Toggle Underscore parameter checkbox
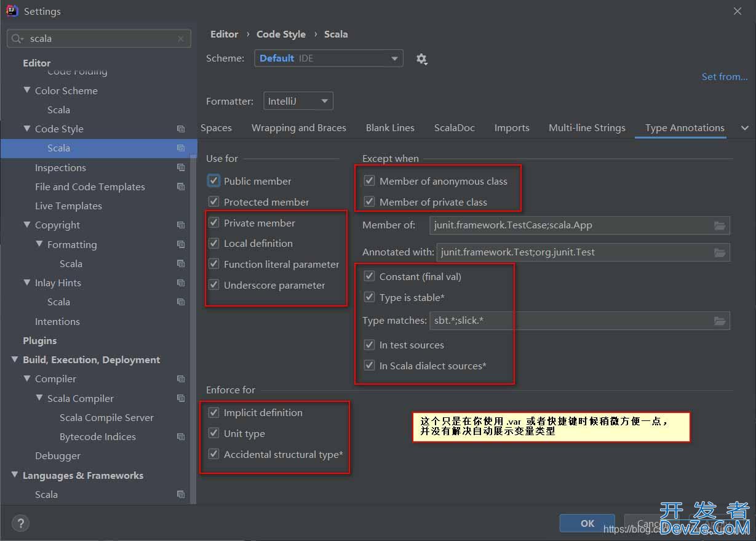756x541 pixels. 213,285
